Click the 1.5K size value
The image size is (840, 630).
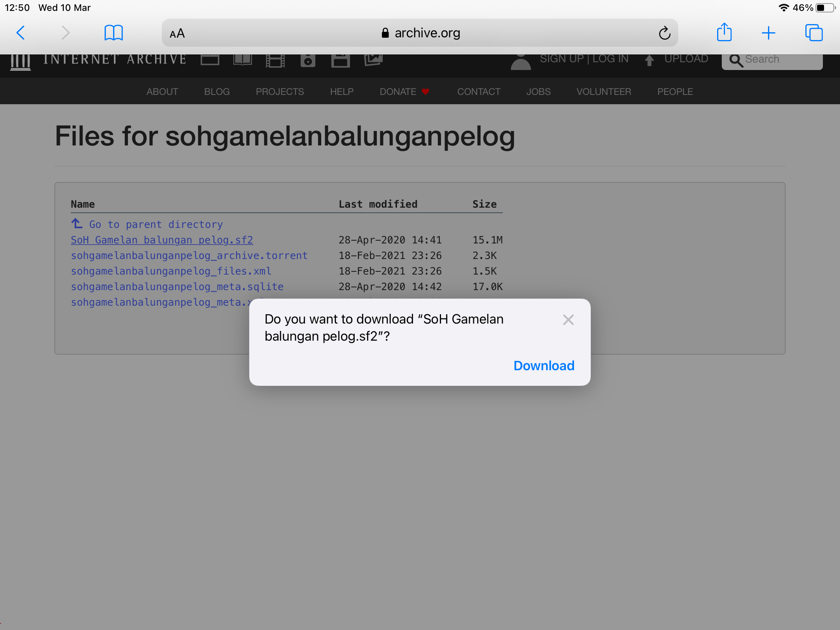pyautogui.click(x=485, y=271)
